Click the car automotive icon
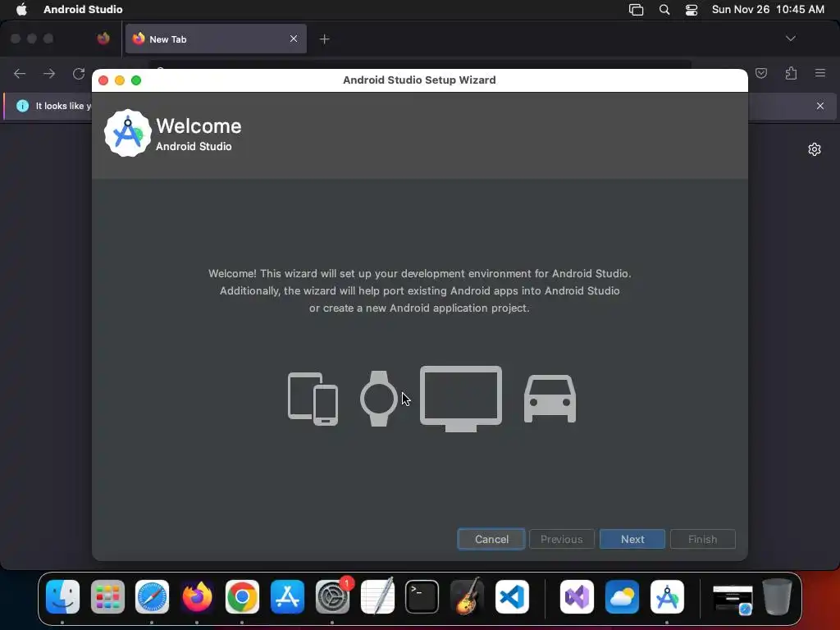840x630 pixels. 550,399
